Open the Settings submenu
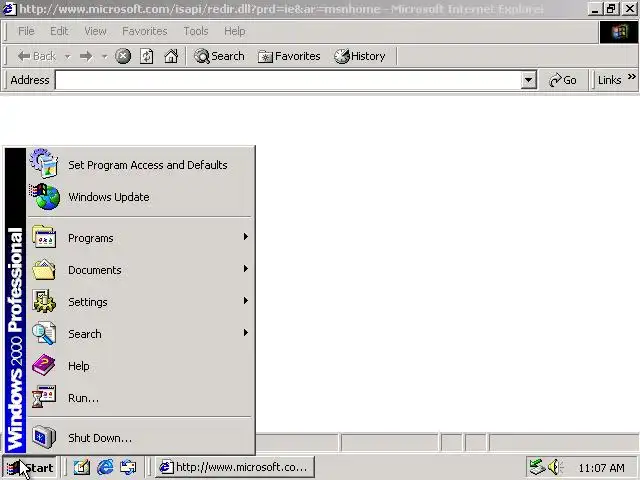The height and width of the screenshot is (480, 640). pos(140,302)
